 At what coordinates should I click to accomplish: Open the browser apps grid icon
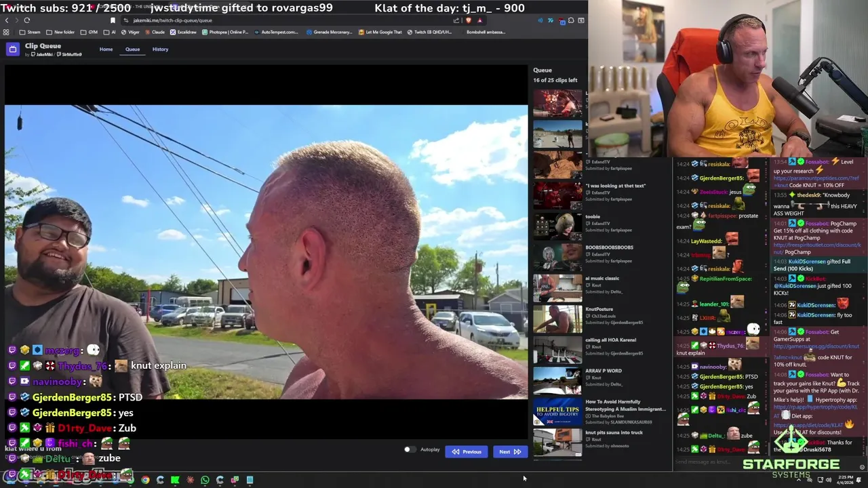pyautogui.click(x=7, y=32)
